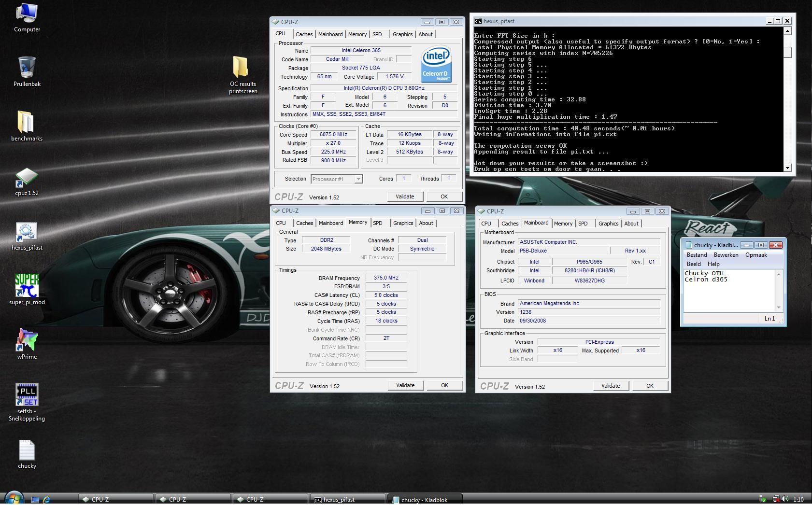Click the P5B-Deluxe model field
The image size is (812, 505).
563,251
